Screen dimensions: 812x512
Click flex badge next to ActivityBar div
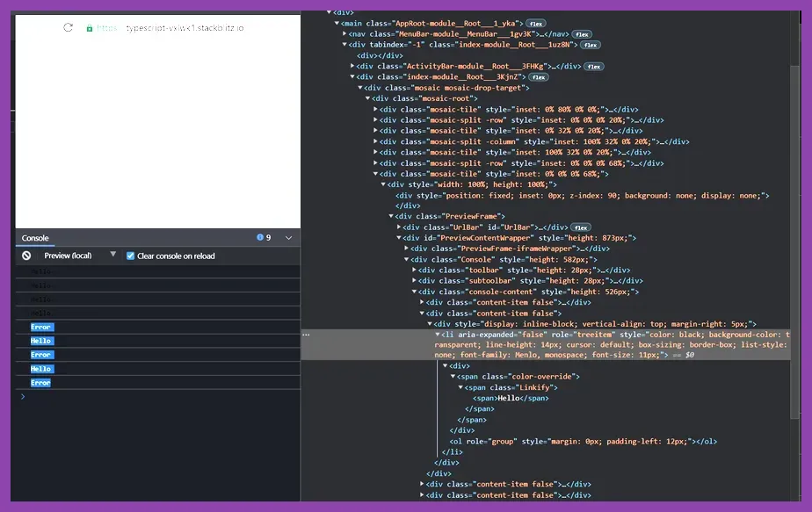594,66
